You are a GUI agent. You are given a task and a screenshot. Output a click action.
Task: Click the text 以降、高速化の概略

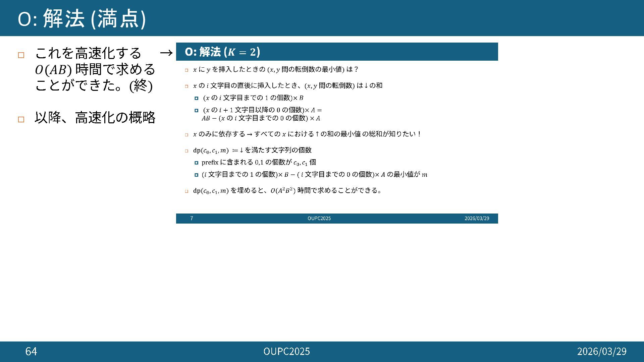(95, 118)
